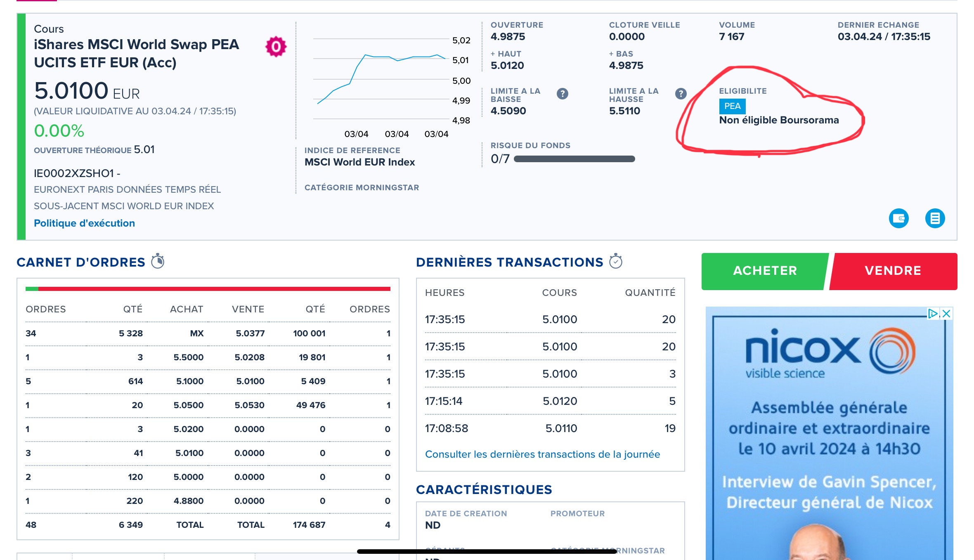974x560 pixels.
Task: Click the order book buy/sell ratio bar
Action: coord(208,289)
